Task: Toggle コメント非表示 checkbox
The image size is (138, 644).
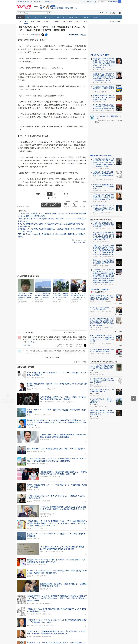Action: [75, 362]
